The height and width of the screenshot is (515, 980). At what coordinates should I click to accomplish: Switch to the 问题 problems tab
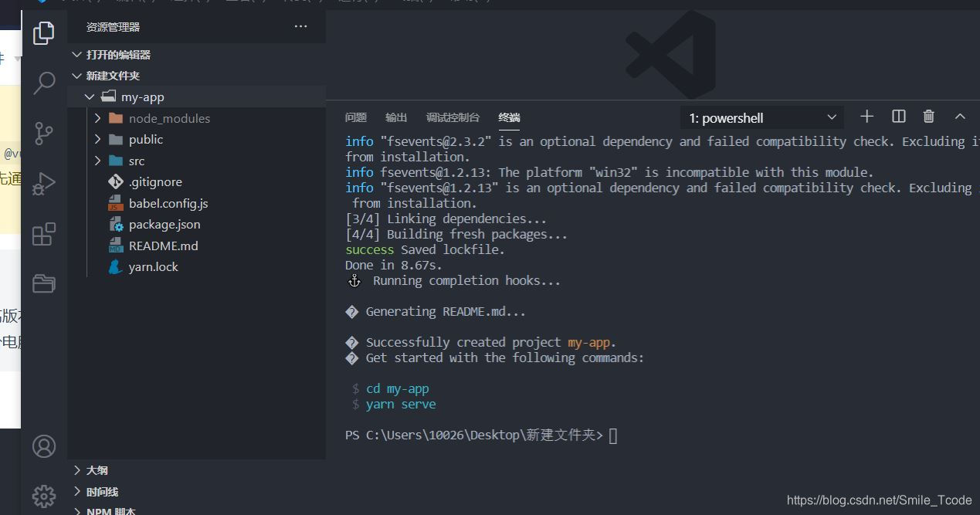click(356, 117)
